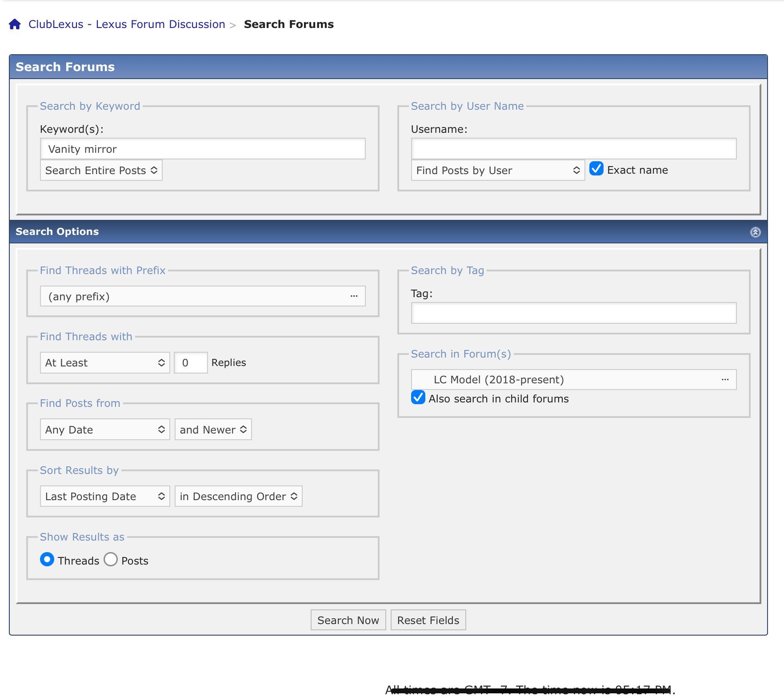784x700 pixels.
Task: Open the and Newer dropdown
Action: 213,430
